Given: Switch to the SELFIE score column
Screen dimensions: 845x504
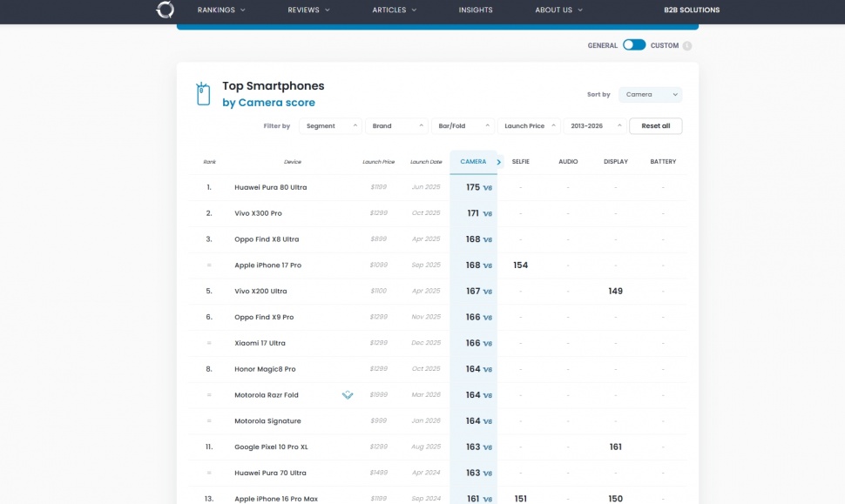Looking at the screenshot, I should pyautogui.click(x=520, y=162).
